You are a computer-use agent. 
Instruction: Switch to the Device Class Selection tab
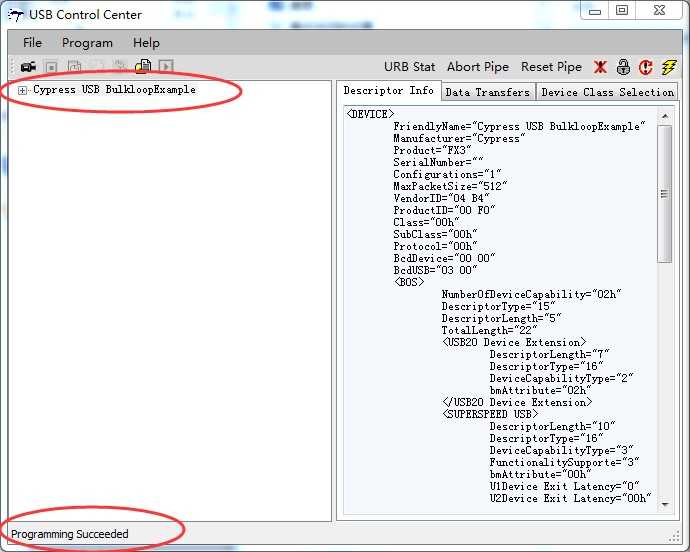coord(607,92)
